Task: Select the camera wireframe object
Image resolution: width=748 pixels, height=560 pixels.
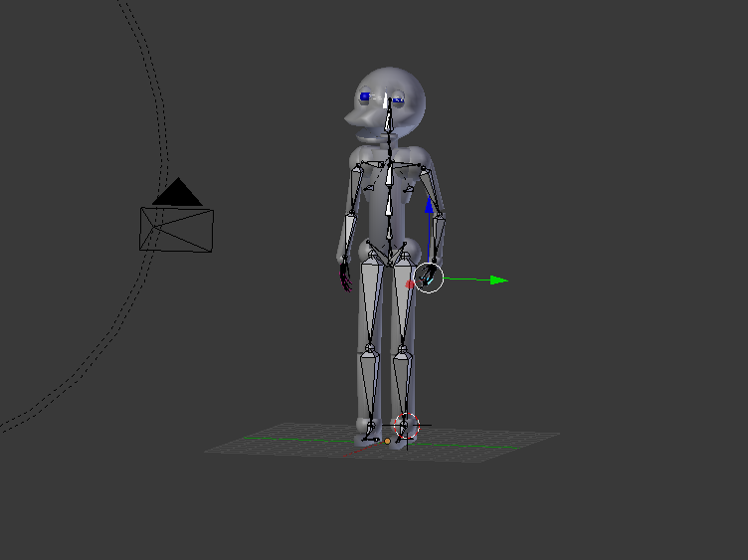Action: tap(176, 230)
